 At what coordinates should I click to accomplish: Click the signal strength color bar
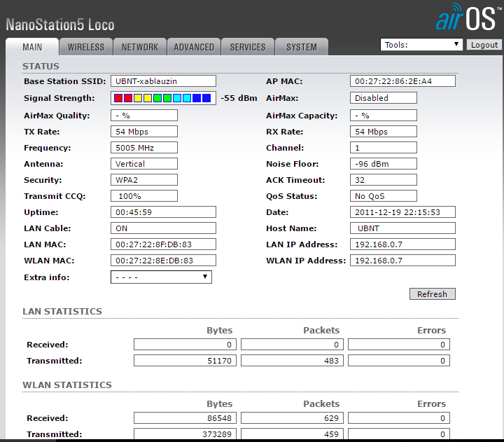pos(163,98)
